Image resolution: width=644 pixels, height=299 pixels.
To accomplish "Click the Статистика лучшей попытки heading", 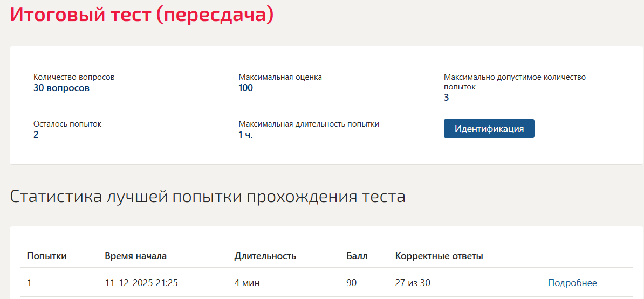I will 208,197.
